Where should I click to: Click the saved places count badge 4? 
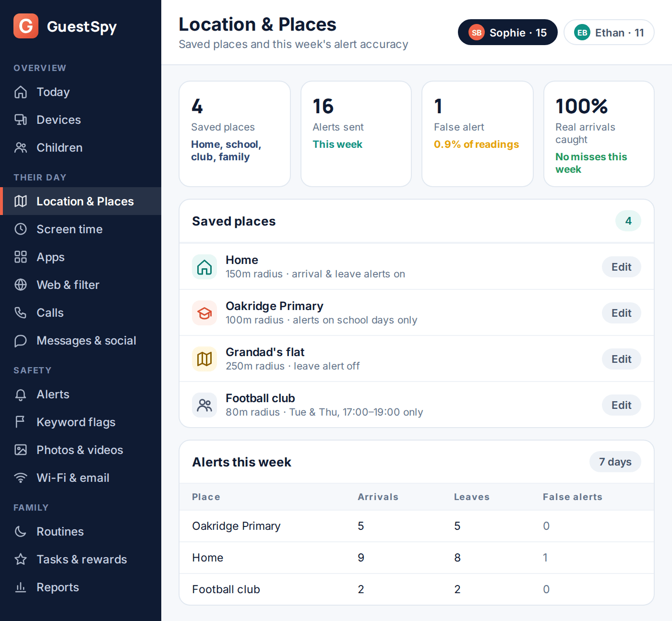click(x=628, y=221)
